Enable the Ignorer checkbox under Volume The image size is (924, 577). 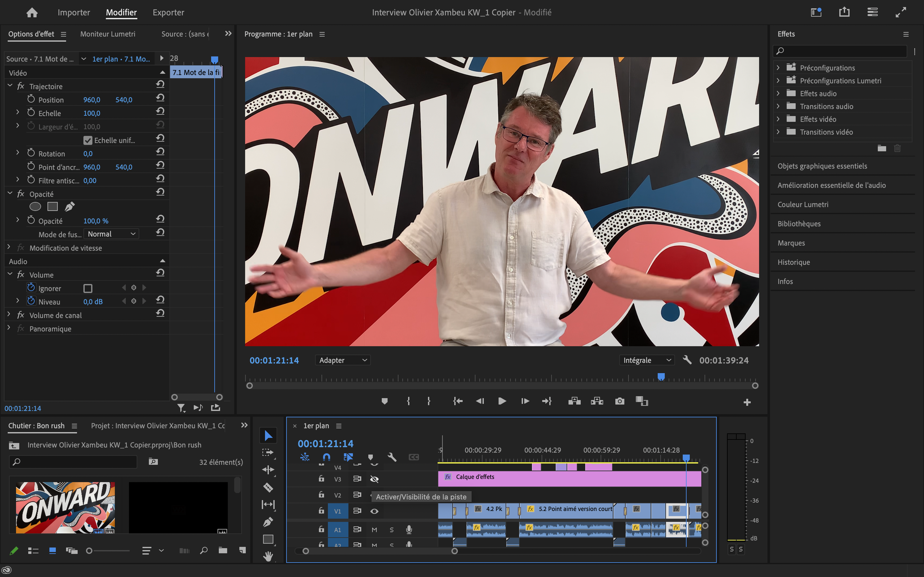88,288
